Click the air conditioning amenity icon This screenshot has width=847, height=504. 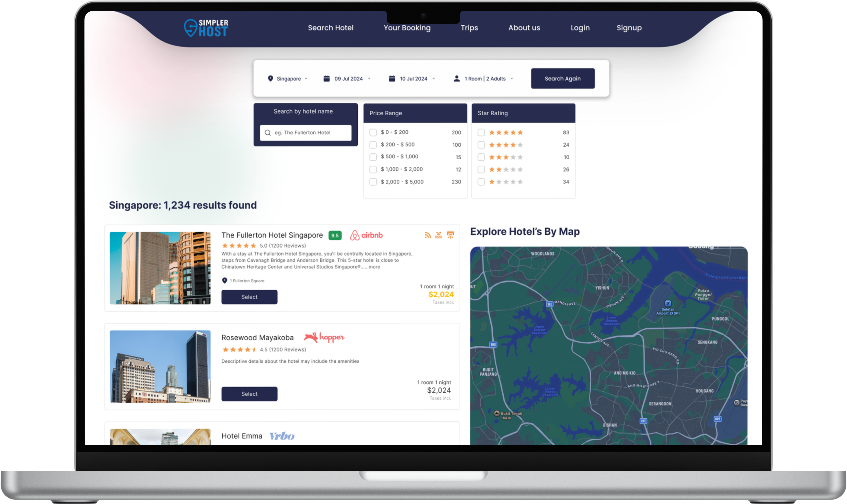point(450,235)
